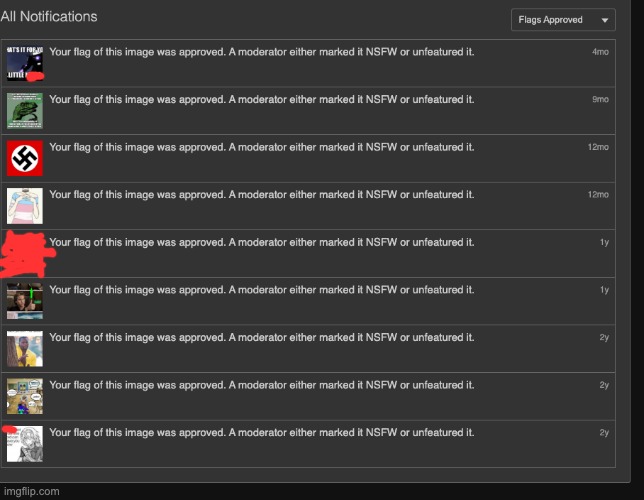Click the red scribbled-out thumbnail

[24, 252]
